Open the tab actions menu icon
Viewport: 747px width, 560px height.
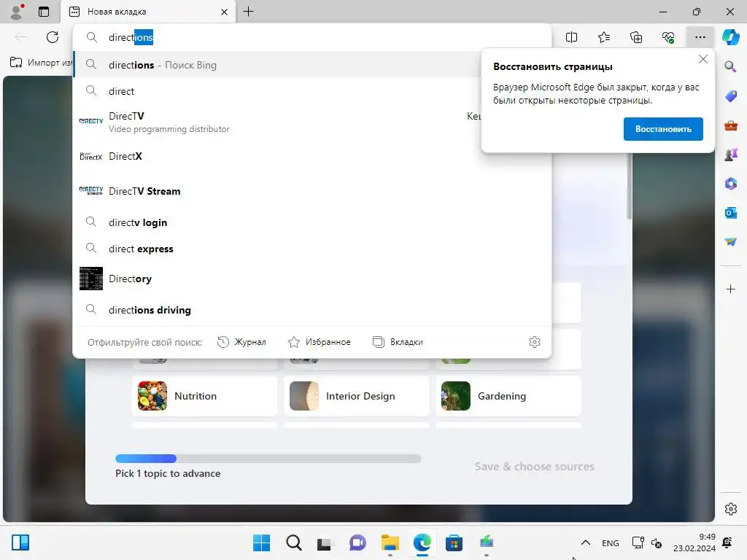pos(44,12)
